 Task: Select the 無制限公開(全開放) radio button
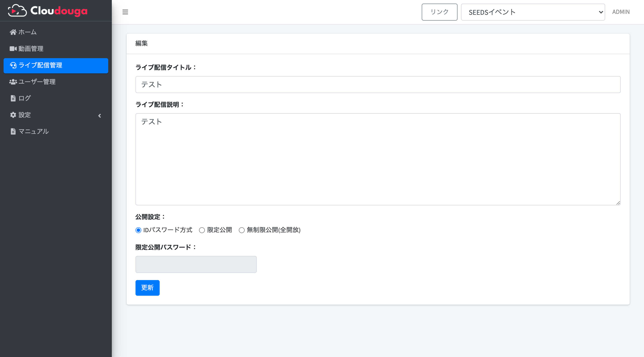click(241, 230)
